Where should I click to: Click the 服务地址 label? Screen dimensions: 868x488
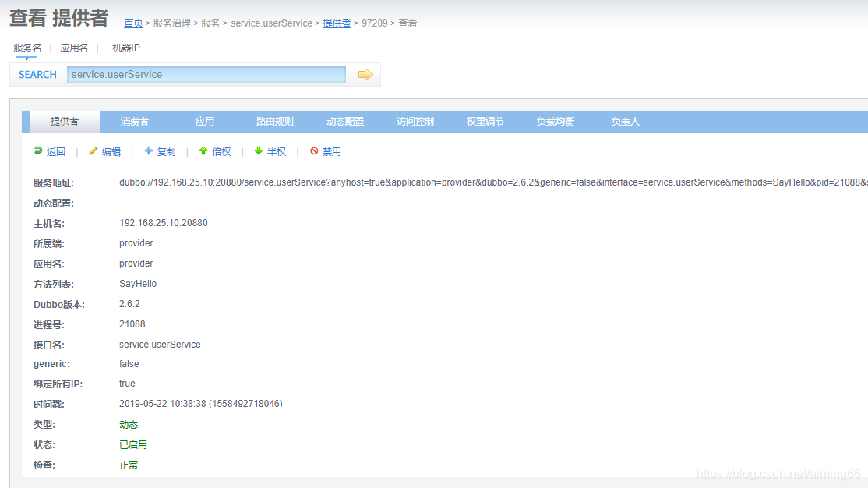coord(54,182)
